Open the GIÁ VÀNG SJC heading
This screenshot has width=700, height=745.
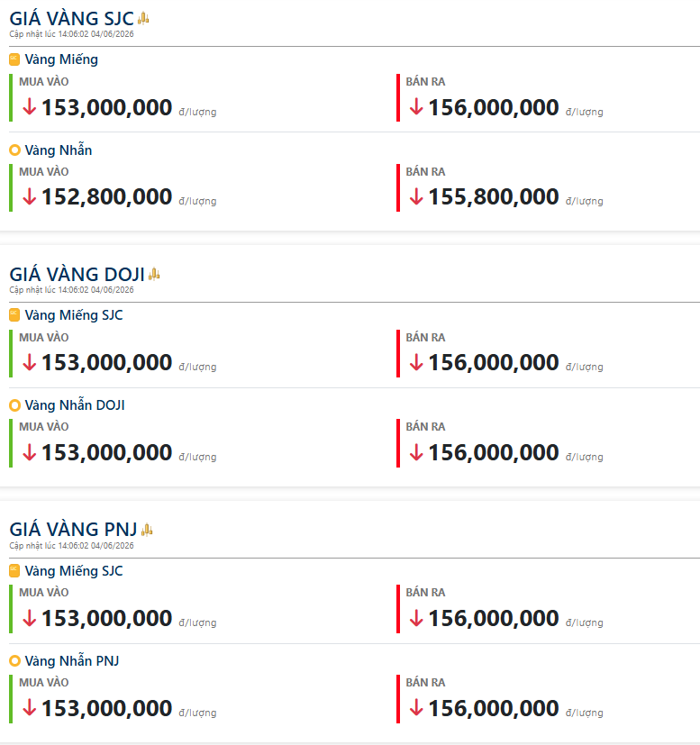point(72,19)
